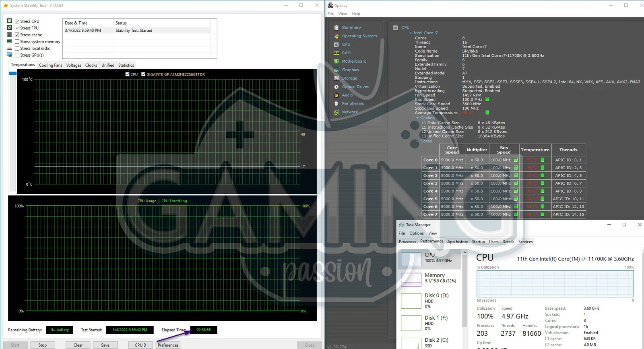Click the Optical Drives disc icon
Image resolution: width=644 pixels, height=349 pixels.
coord(336,87)
